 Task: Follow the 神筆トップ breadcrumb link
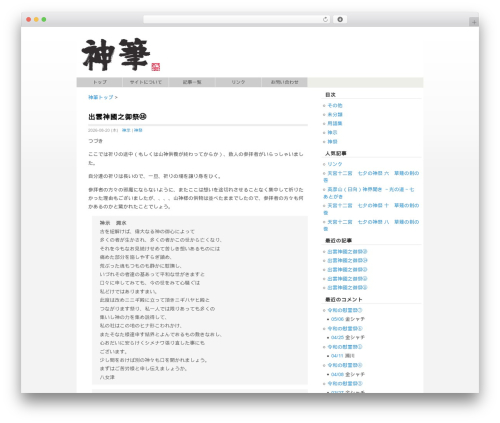101,97
